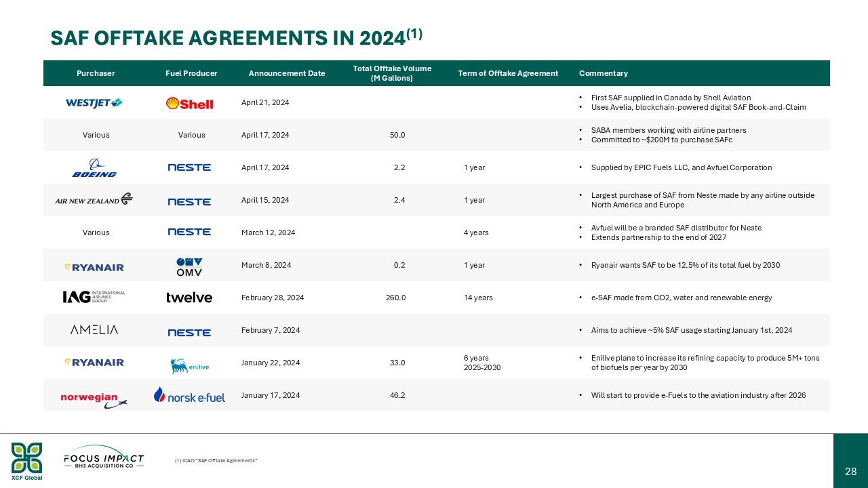Click the WestJet logo in the Purchaser column
The height and width of the screenshot is (488, 868).
point(94,102)
